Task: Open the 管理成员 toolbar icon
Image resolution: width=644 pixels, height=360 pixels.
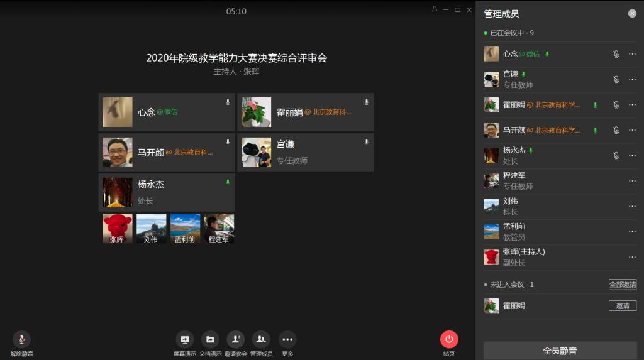Action: 261,339
